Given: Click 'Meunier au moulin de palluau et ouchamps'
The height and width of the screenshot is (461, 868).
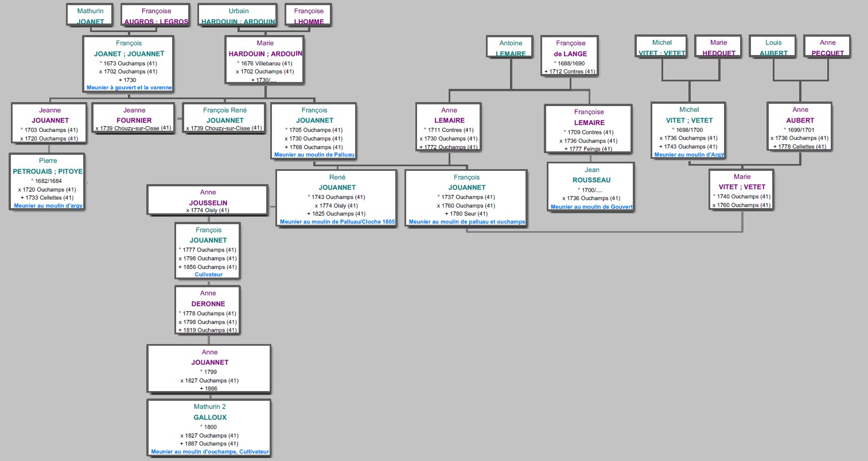Looking at the screenshot, I should 466,222.
